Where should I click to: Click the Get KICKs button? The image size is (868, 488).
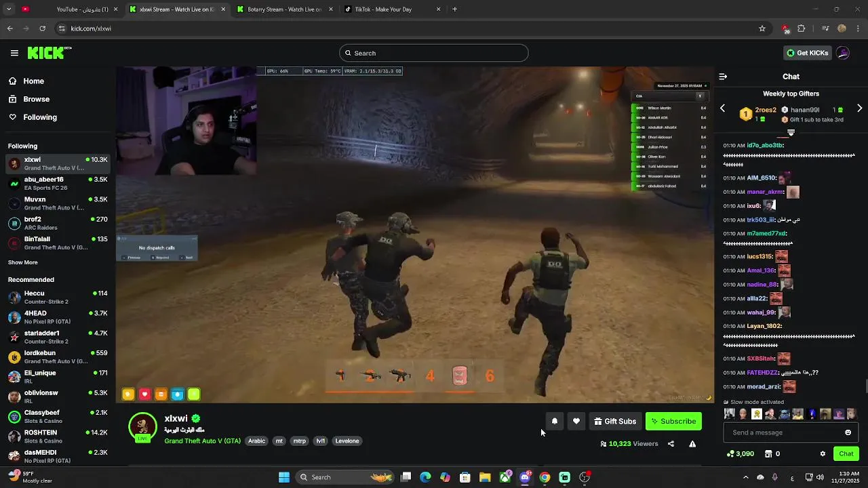[807, 53]
